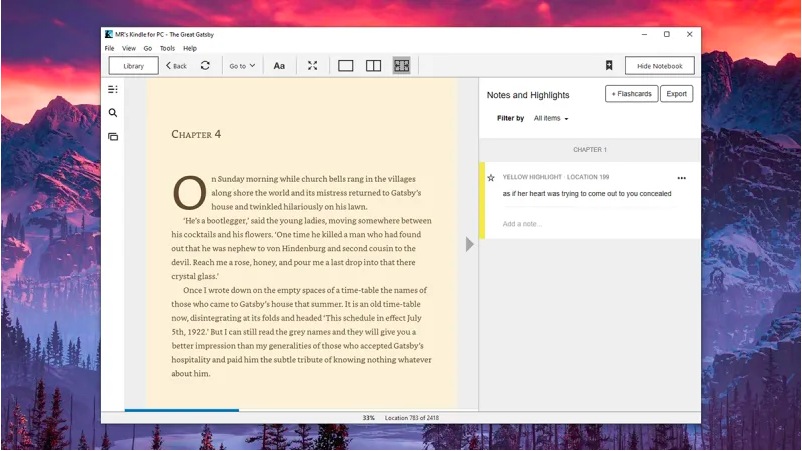
Task: Select the multi-column grid view
Action: pyautogui.click(x=402, y=65)
